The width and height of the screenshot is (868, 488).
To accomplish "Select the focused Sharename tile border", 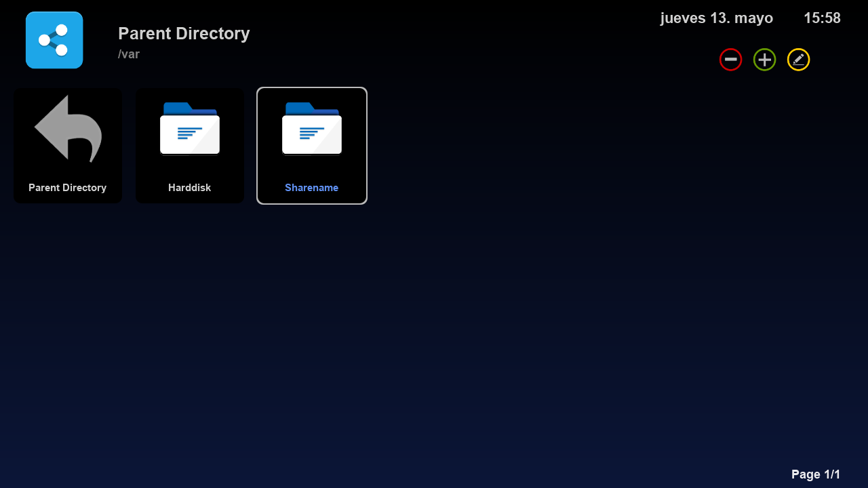I will [x=312, y=89].
